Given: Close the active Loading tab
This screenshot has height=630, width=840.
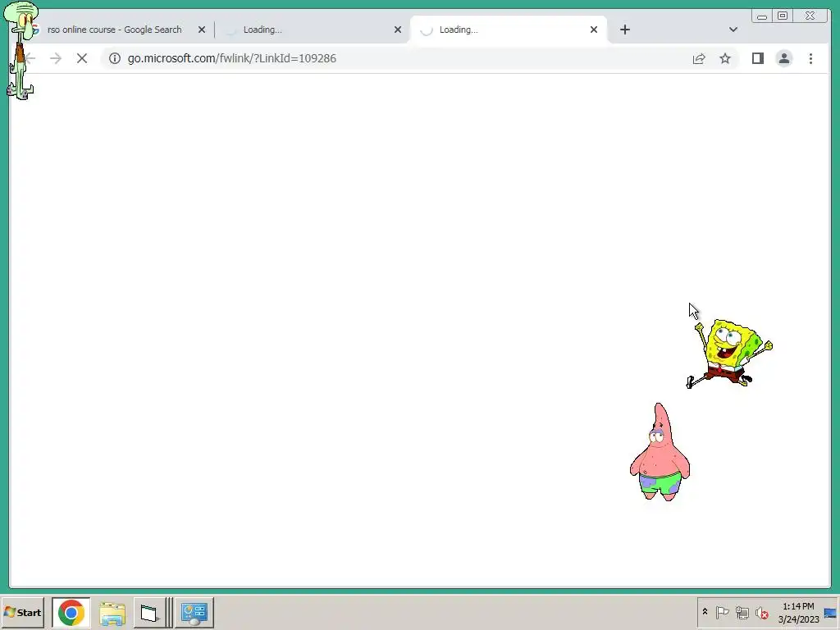Looking at the screenshot, I should tap(594, 30).
